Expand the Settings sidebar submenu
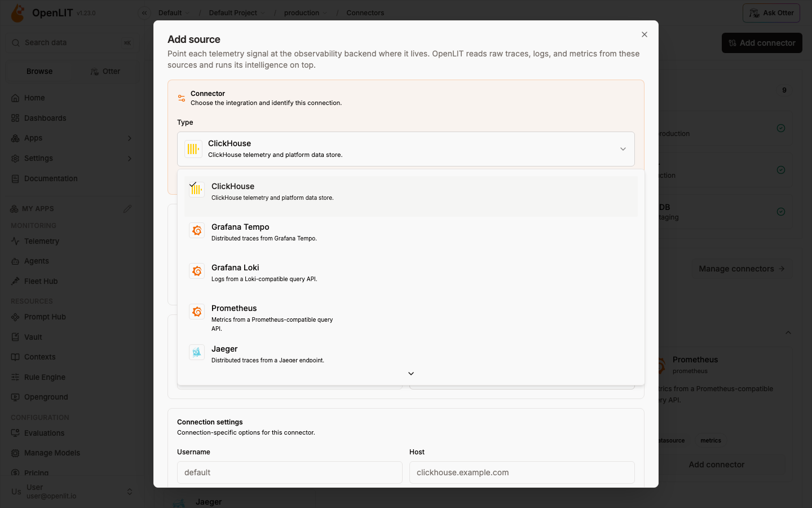812x508 pixels. coord(73,159)
